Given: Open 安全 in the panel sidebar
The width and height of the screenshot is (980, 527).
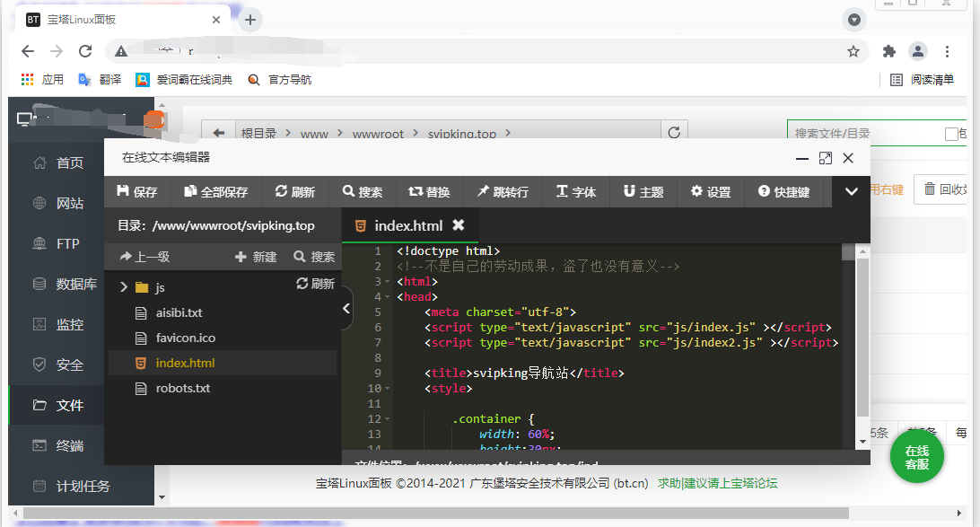Looking at the screenshot, I should [69, 365].
